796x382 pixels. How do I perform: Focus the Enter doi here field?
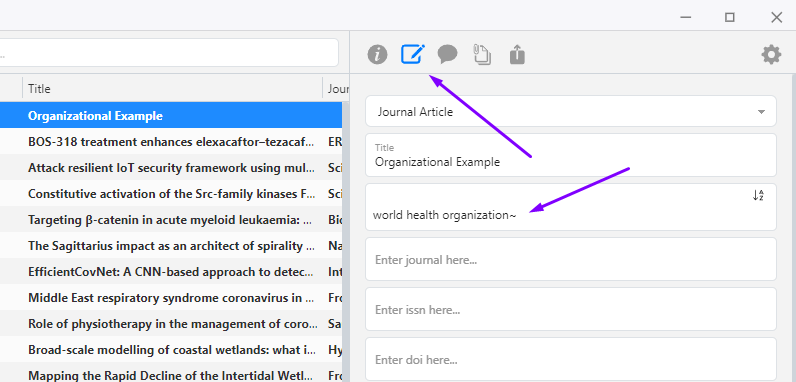[x=571, y=359]
